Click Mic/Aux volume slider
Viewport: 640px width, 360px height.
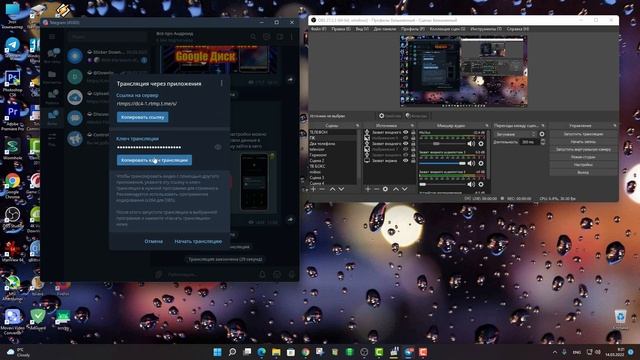(x=443, y=144)
